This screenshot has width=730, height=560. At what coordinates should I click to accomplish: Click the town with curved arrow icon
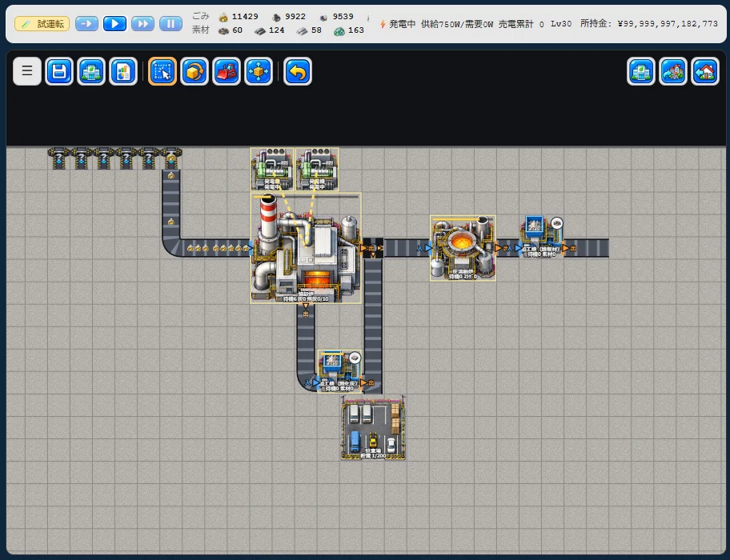[673, 71]
